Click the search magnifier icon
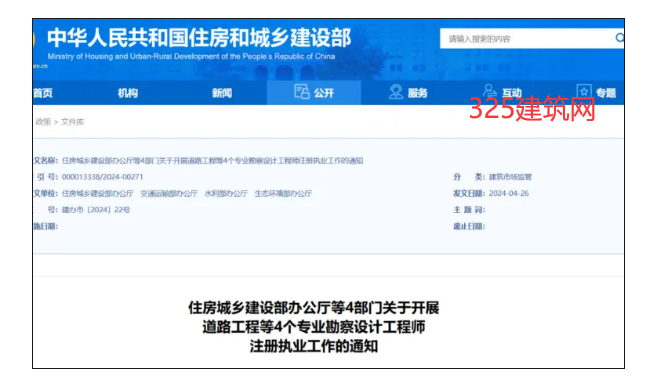The image size is (648, 380). pos(619,38)
